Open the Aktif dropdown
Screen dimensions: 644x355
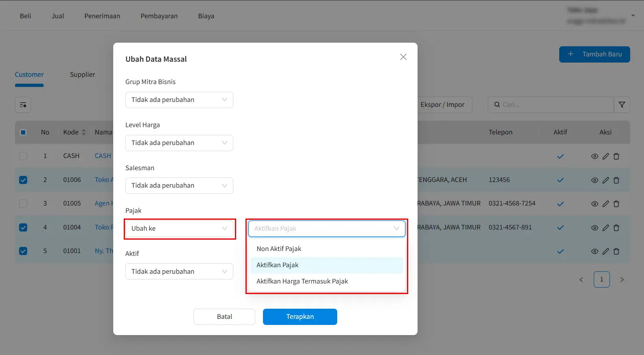[x=179, y=271]
